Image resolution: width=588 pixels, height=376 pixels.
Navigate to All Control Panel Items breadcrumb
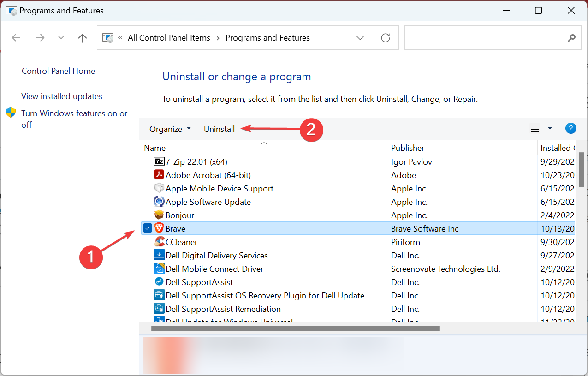tap(169, 38)
